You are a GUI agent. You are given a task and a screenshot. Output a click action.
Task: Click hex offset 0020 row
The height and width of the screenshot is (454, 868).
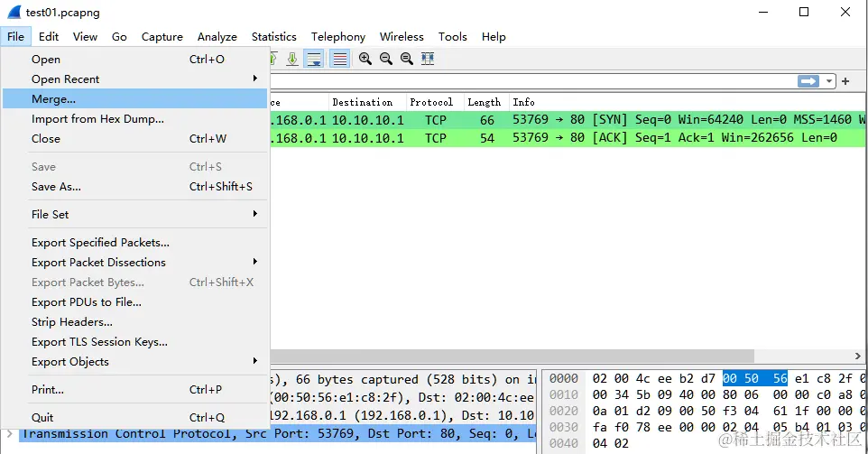pyautogui.click(x=564, y=411)
